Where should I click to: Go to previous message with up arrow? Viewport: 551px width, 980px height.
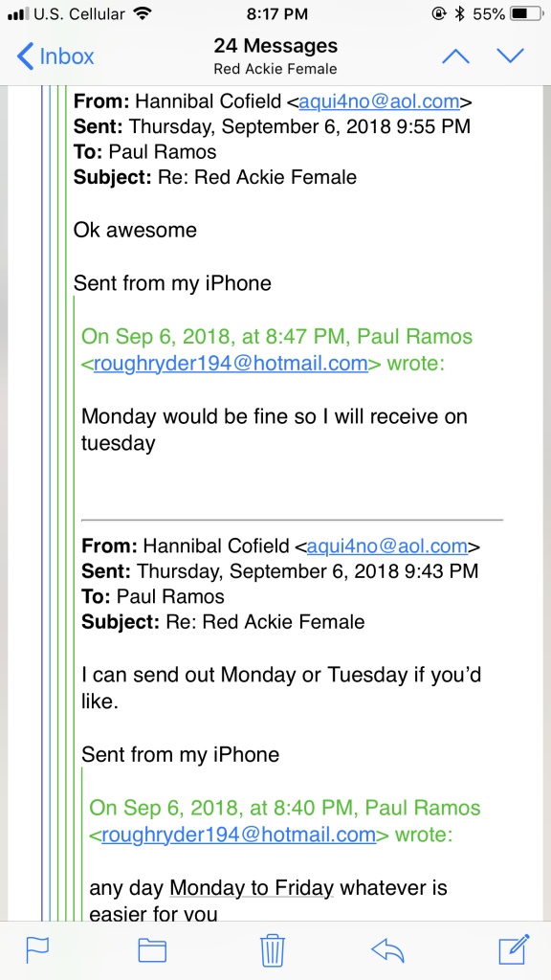click(455, 56)
